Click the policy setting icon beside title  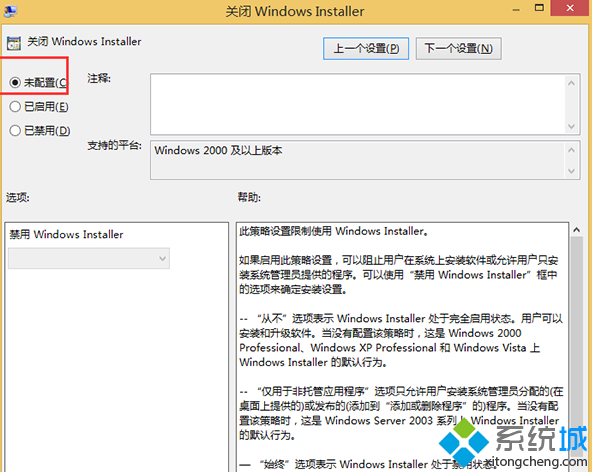14,43
